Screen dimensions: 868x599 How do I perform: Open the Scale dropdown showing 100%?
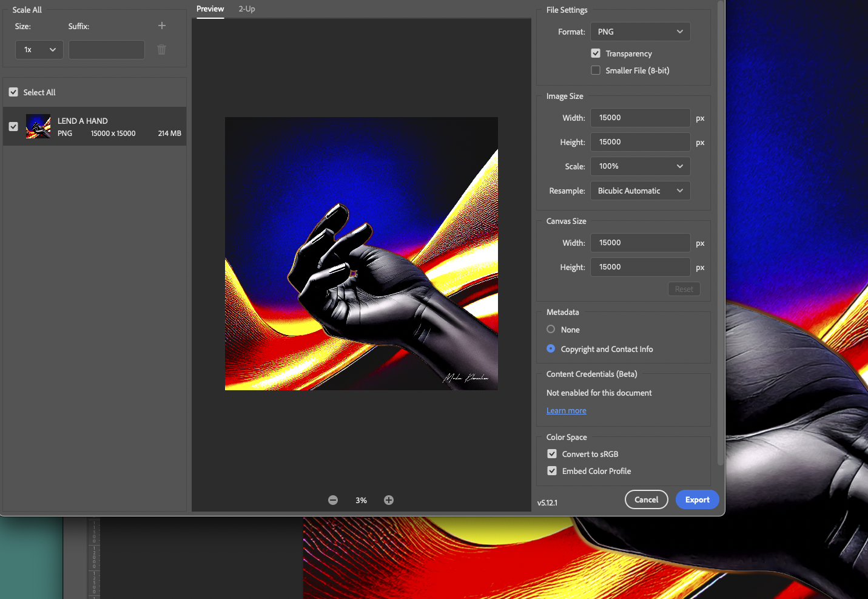coord(641,166)
